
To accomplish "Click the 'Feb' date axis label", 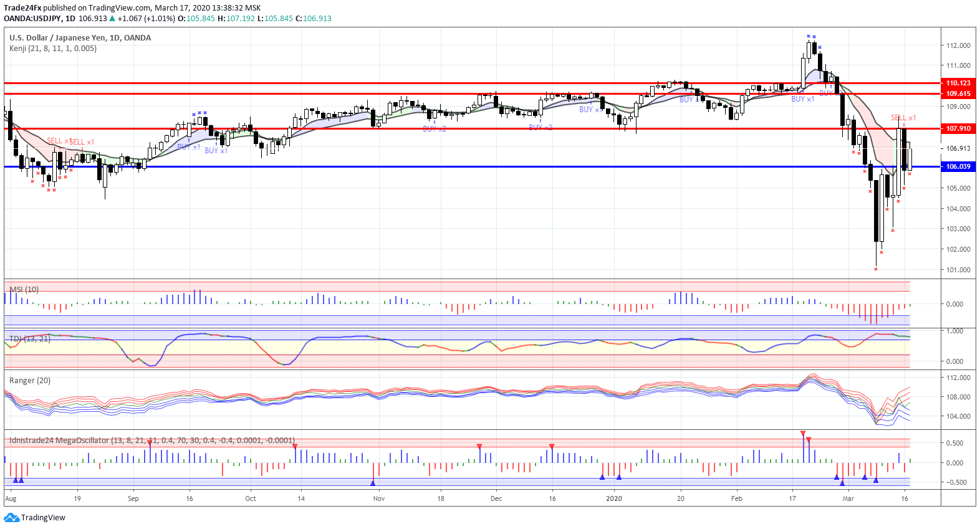I will pyautogui.click(x=737, y=498).
